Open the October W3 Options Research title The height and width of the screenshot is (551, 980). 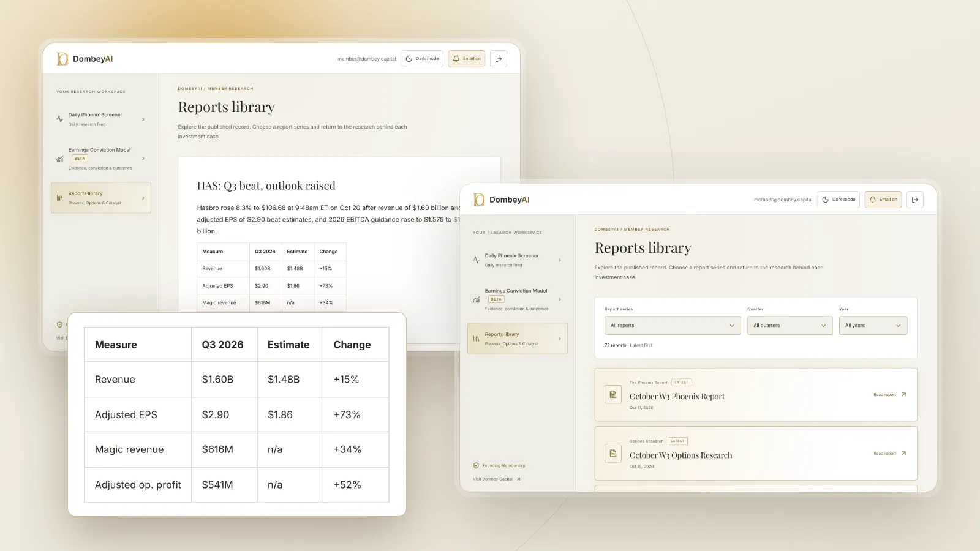click(680, 455)
